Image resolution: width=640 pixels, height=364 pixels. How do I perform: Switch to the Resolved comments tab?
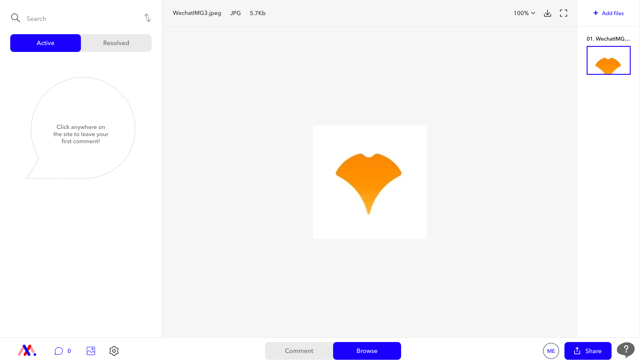point(116,43)
